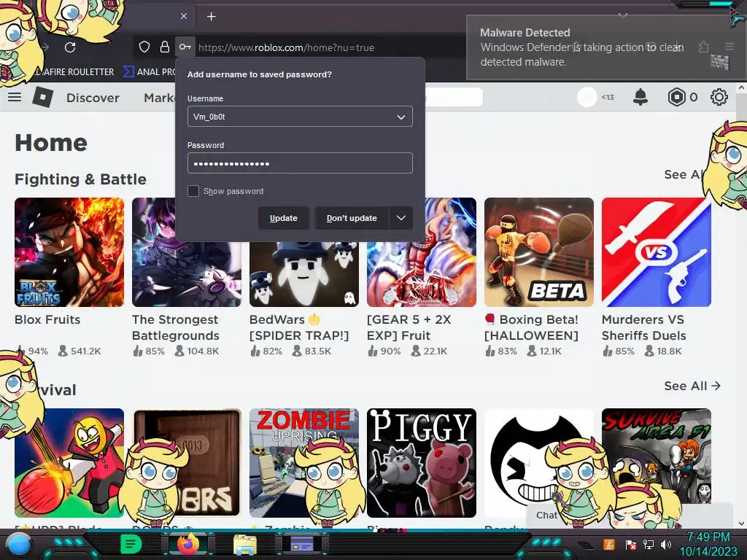Click the Username field in password dialog

(300, 117)
